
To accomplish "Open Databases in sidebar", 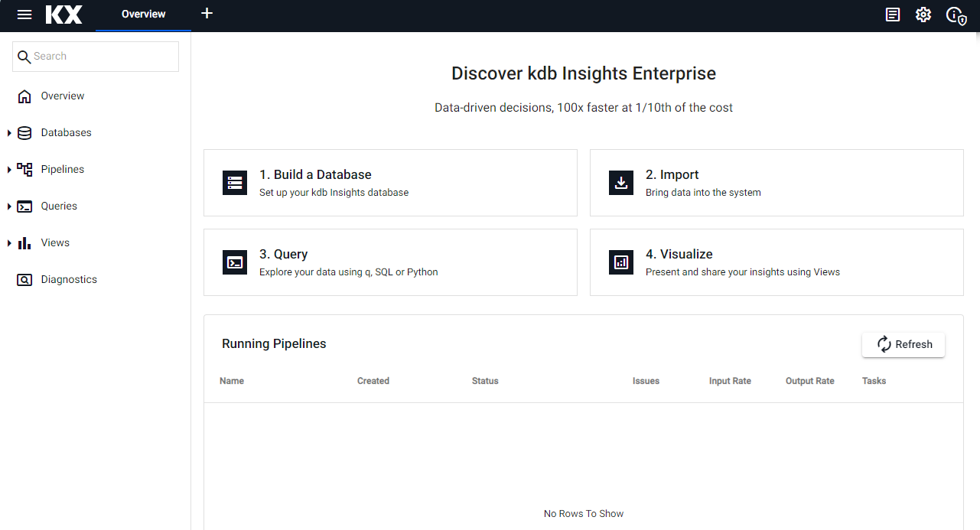I will [67, 132].
